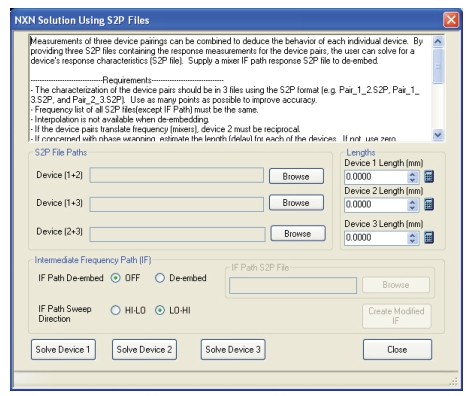
Task: Open calculator for Device 1 Length
Action: [429, 177]
